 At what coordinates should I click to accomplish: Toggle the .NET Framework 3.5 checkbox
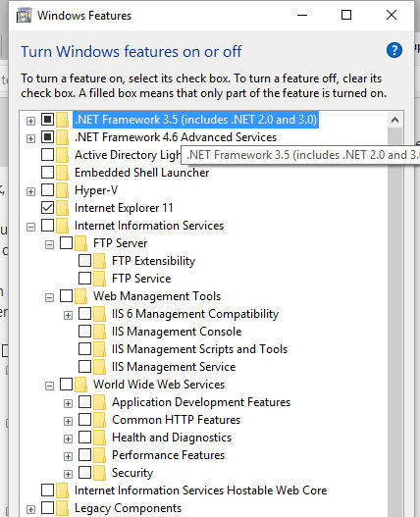click(47, 119)
